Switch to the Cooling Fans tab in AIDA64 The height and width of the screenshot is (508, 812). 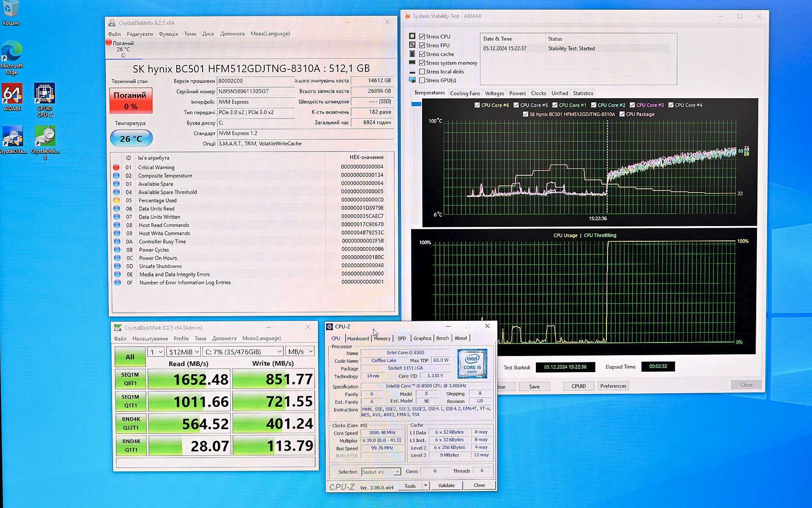[x=465, y=93]
